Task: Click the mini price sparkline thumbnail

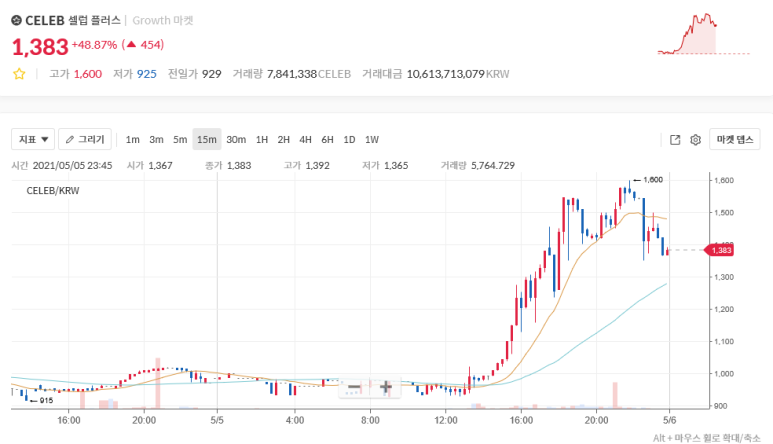Action: 703,34
